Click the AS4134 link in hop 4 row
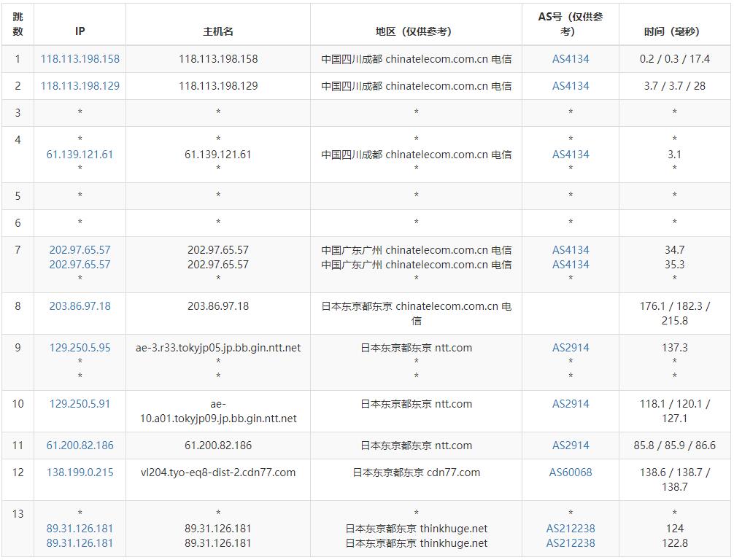The width and height of the screenshot is (734, 560). click(x=571, y=155)
